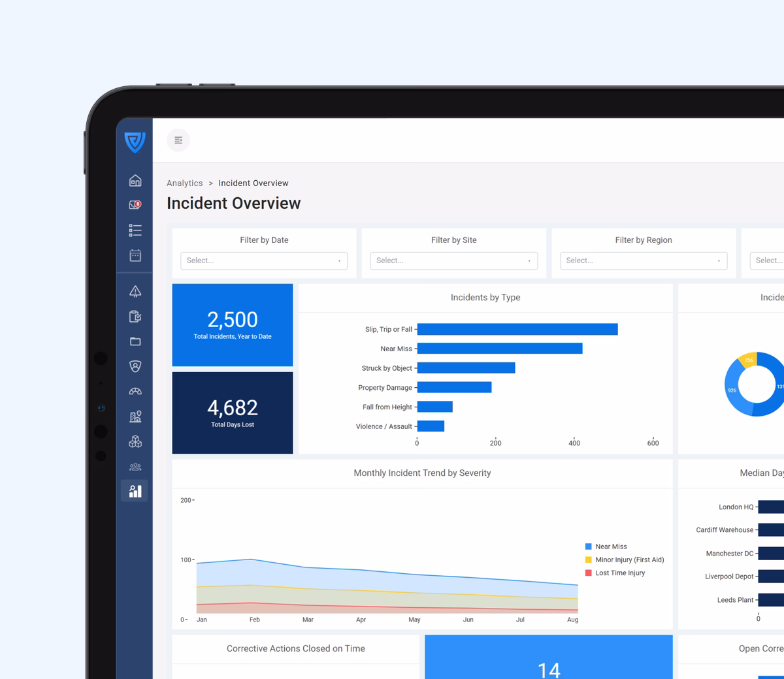Image resolution: width=784 pixels, height=679 pixels.
Task: Open the Filter by Date dropdown
Action: (x=264, y=261)
